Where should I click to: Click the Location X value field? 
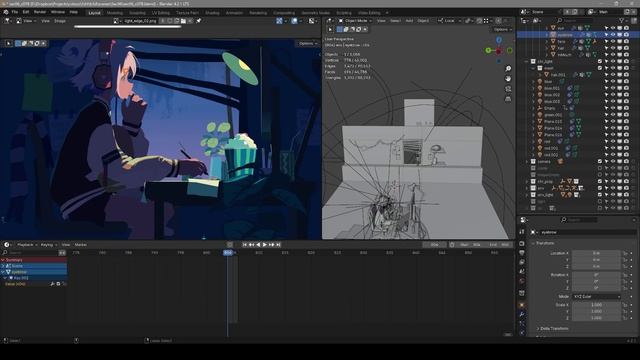pyautogui.click(x=596, y=253)
